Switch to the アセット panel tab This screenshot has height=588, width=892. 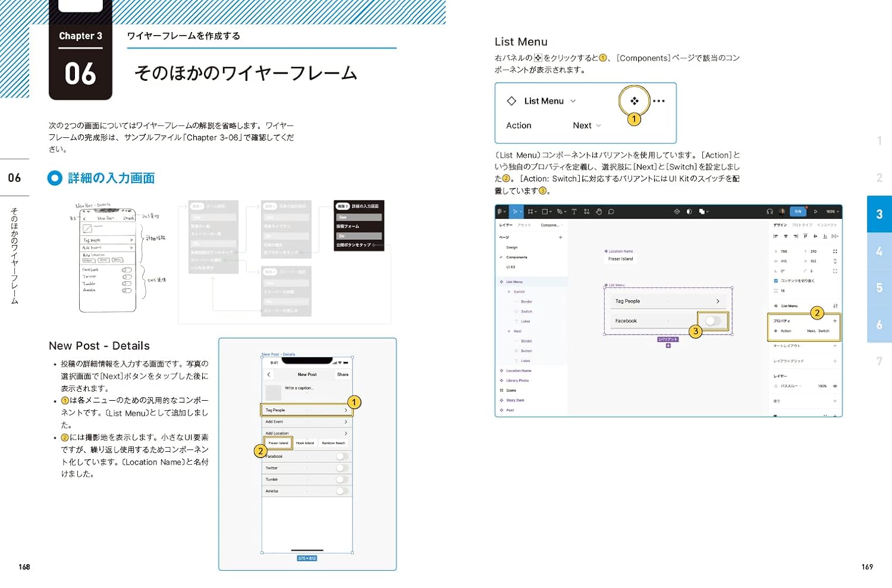coord(523,225)
